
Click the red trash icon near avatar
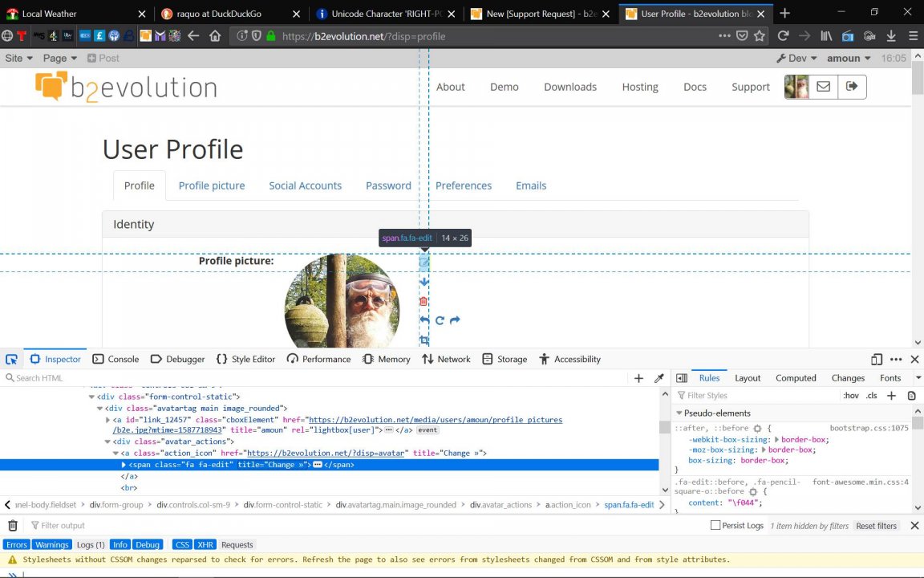point(423,301)
